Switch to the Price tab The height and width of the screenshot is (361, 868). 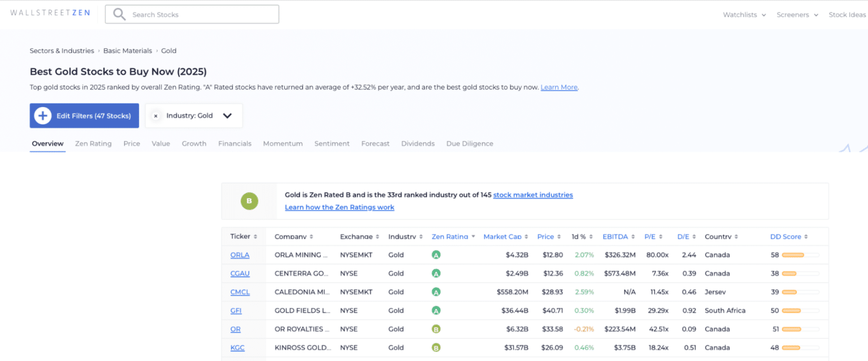132,144
